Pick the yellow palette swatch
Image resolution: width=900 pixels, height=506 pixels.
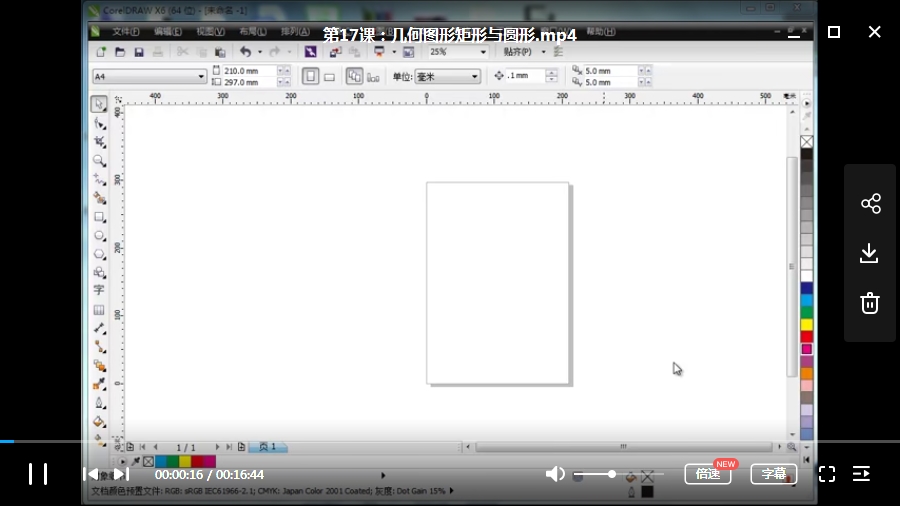[x=806, y=325]
